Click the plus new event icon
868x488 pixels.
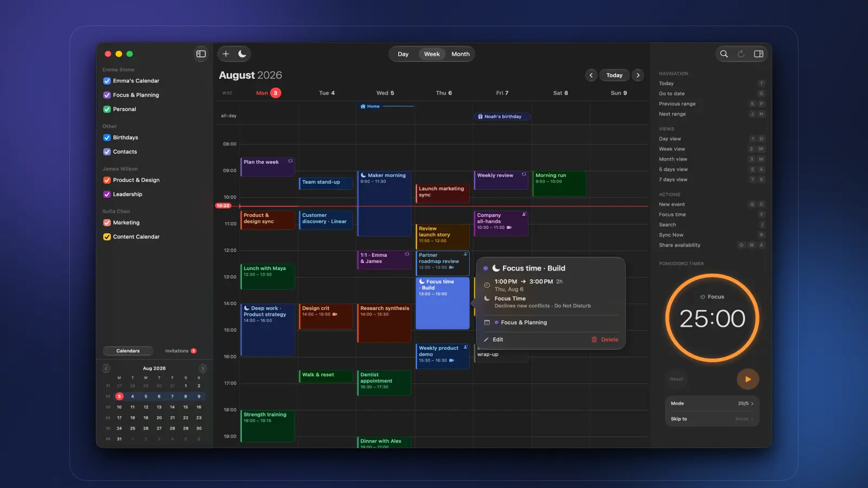(226, 54)
